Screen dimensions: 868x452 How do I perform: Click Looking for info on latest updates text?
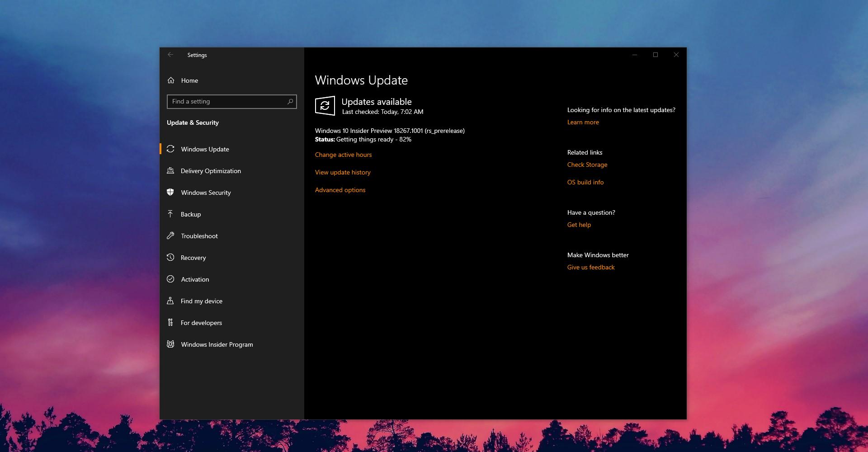point(621,110)
